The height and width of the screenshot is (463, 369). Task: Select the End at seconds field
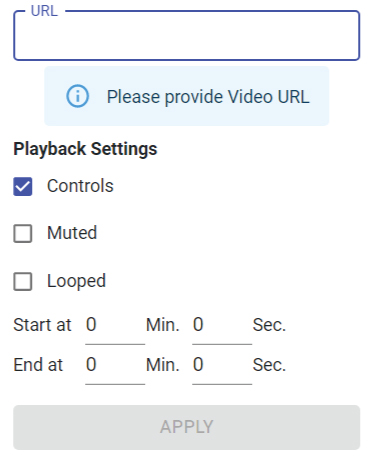click(222, 369)
